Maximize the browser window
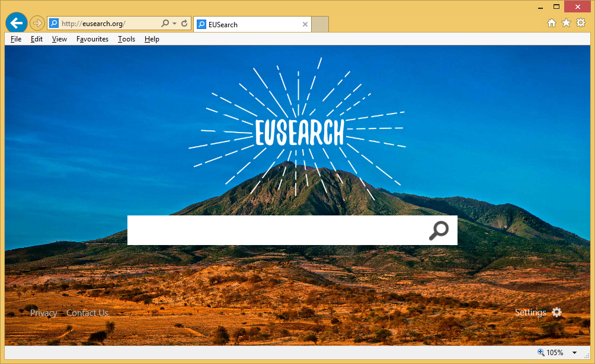The height and width of the screenshot is (364, 595). coord(556,7)
